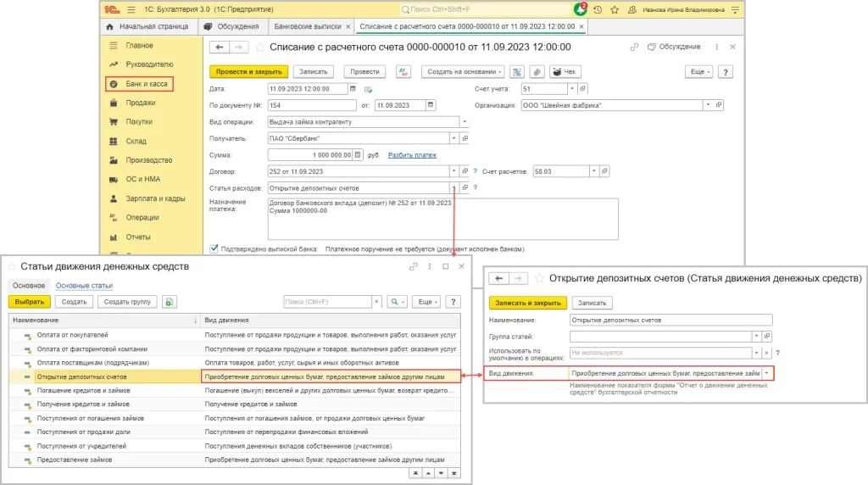Open the Счет учета dropdown arrow
The height and width of the screenshot is (485, 868).
(571, 89)
